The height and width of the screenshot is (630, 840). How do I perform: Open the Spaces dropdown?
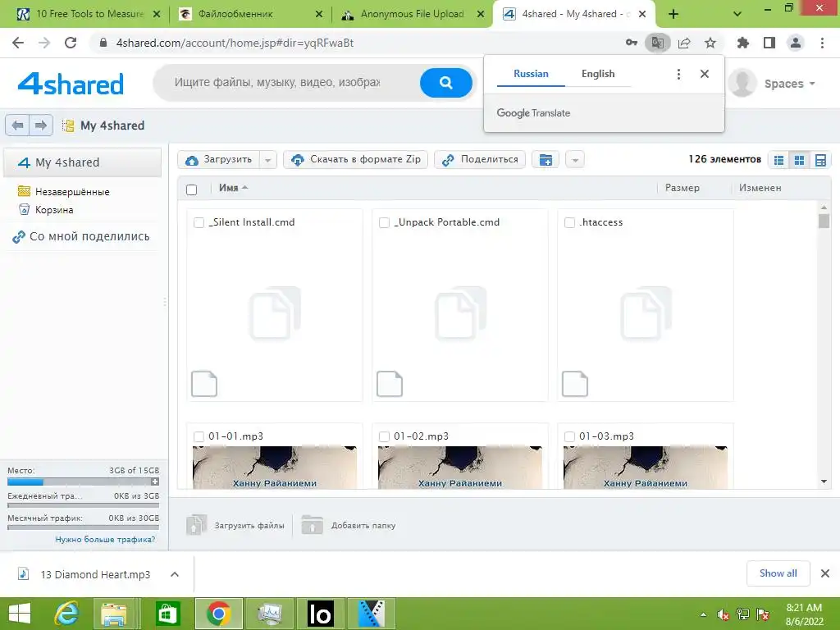790,84
